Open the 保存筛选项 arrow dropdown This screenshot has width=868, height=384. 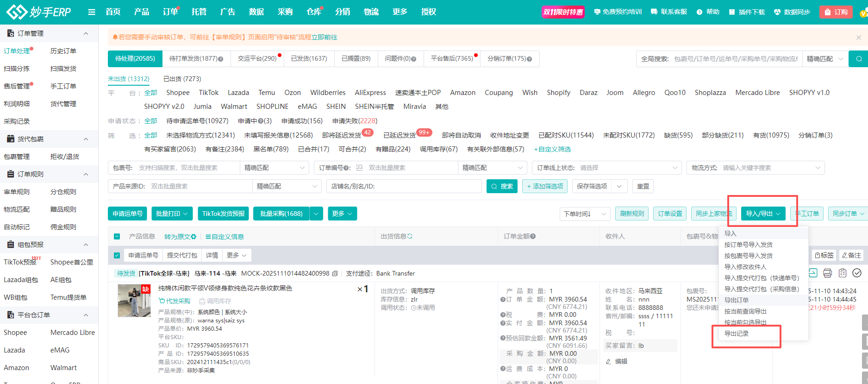pos(619,186)
